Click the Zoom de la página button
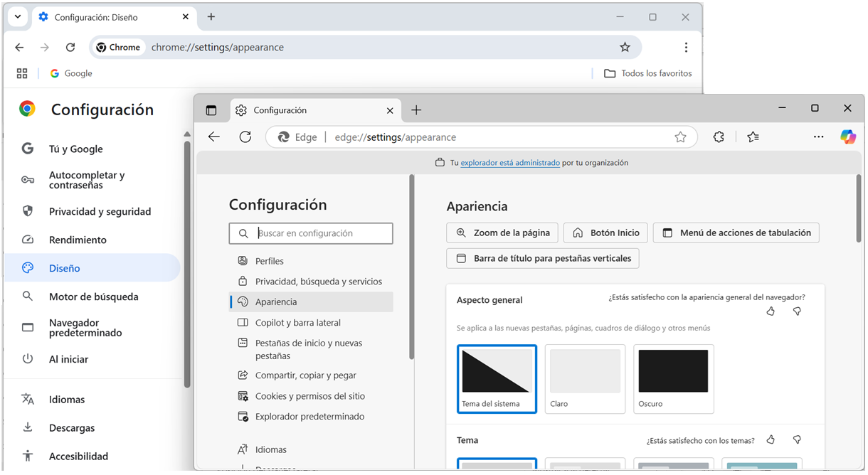Screen dimensions: 868x475 click(502, 233)
